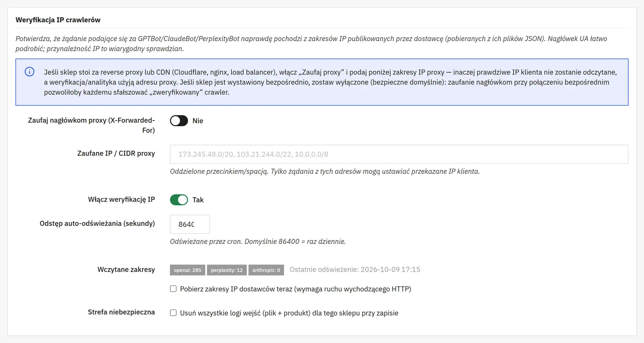Click the "openai: 285" badge

tap(188, 270)
